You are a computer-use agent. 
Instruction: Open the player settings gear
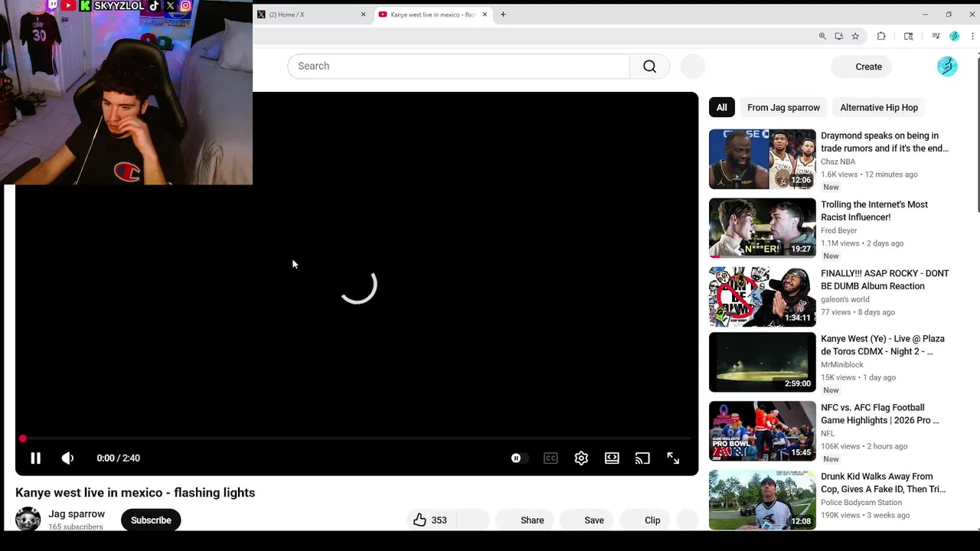(581, 458)
